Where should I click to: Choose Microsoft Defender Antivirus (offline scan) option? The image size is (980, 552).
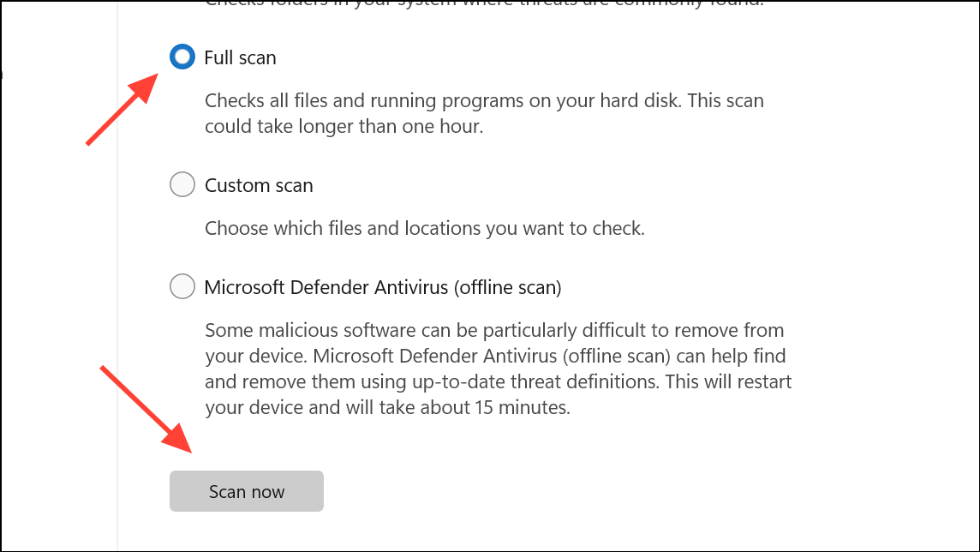pos(182,286)
